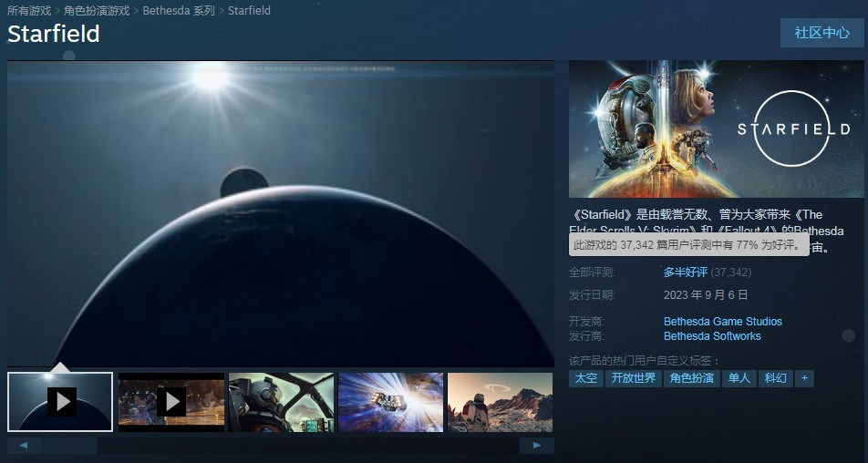Select the ringed planet landscape screenshot thumbnail
Viewport: 868px width, 463px height.
click(500, 401)
